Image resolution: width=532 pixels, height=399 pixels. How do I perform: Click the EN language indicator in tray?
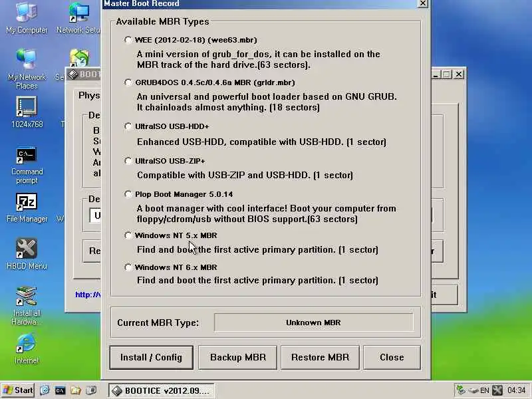[485, 390]
